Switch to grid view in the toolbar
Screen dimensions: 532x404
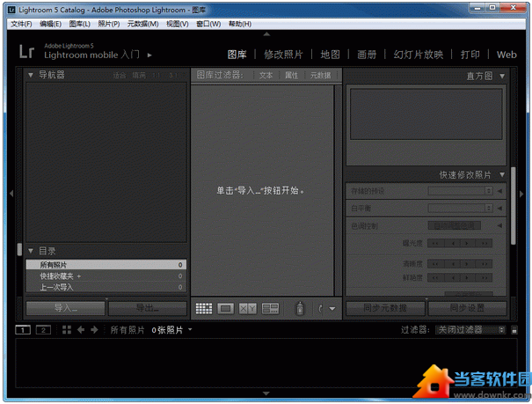(x=204, y=308)
